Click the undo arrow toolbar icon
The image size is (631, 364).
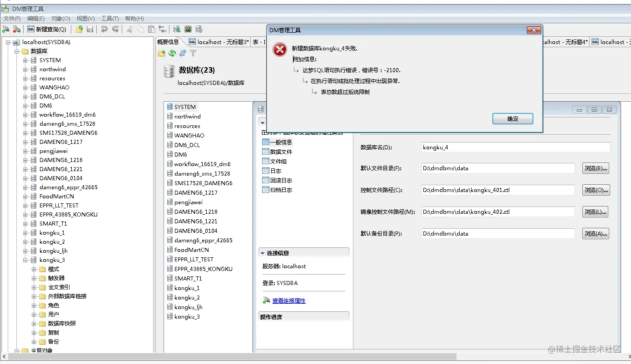click(104, 30)
